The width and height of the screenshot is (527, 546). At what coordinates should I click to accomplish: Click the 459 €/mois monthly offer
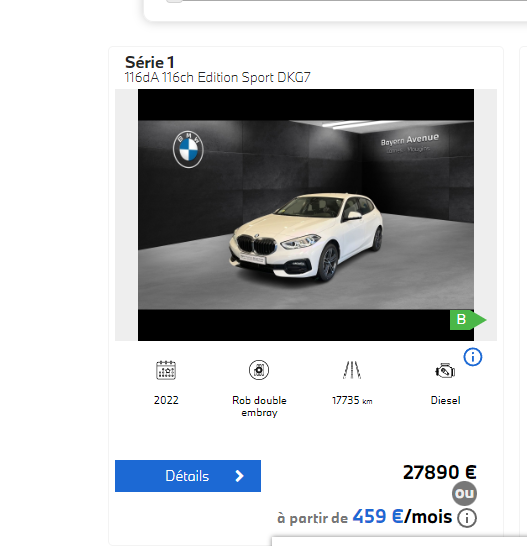pos(402,517)
